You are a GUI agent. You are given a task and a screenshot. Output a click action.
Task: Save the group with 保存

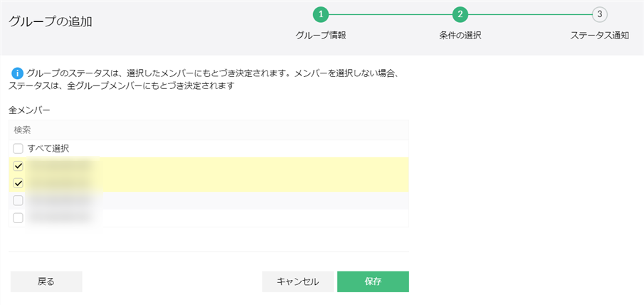coord(373,281)
